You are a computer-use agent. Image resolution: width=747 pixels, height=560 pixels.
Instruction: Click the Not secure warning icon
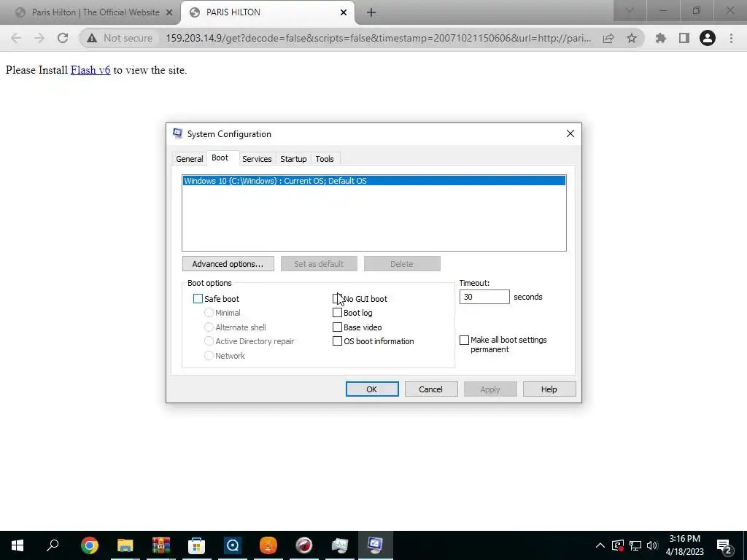point(92,38)
